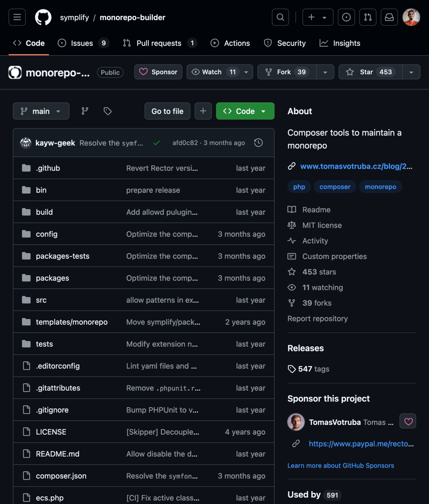Image resolution: width=429 pixels, height=504 pixels.
Task: Open the tomasvotruba.cz blog link
Action: (x=356, y=166)
